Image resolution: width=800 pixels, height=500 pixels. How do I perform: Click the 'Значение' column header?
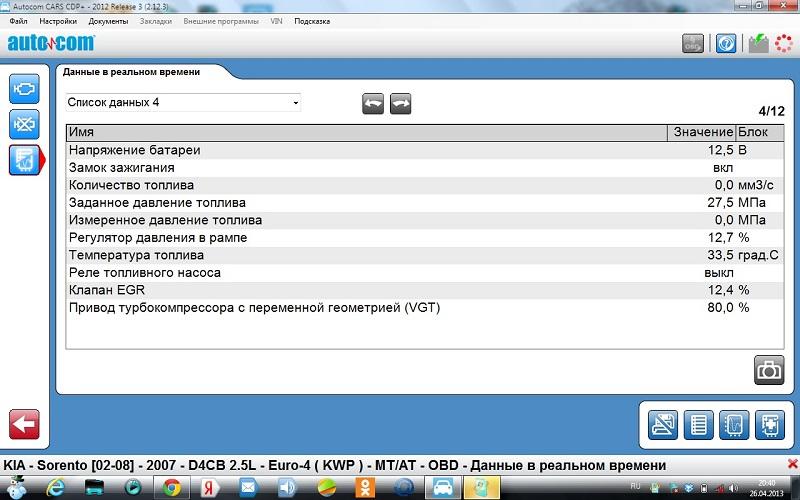[x=702, y=132]
